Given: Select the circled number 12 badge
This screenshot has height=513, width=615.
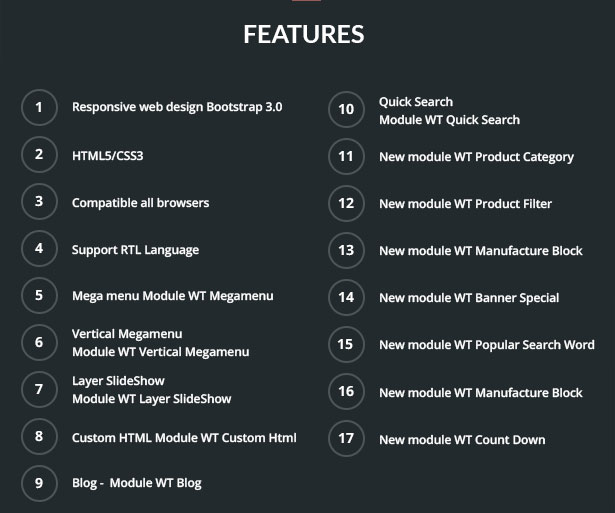Looking at the screenshot, I should (346, 204).
